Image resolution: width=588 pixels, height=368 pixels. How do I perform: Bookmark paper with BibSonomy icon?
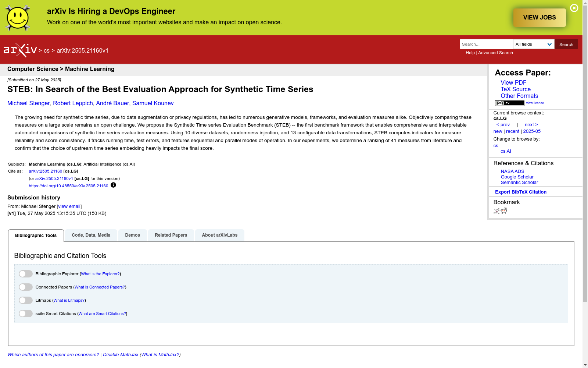496,211
